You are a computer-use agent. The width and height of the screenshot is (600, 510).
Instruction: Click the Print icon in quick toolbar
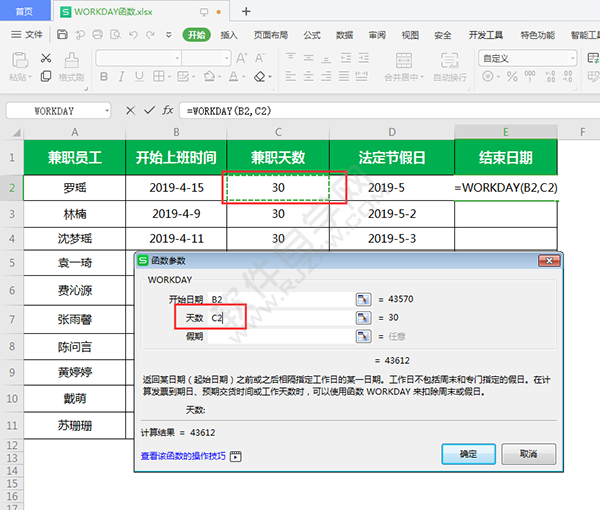[98, 35]
